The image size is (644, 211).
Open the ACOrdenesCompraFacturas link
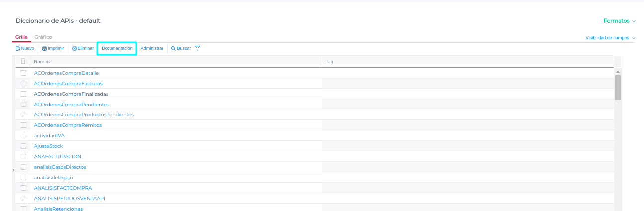(68, 84)
